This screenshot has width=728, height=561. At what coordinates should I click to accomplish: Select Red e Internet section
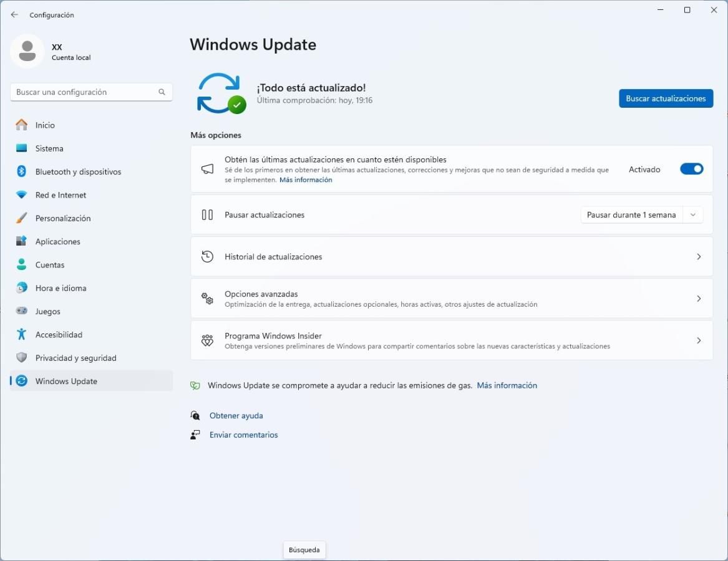[91, 195]
